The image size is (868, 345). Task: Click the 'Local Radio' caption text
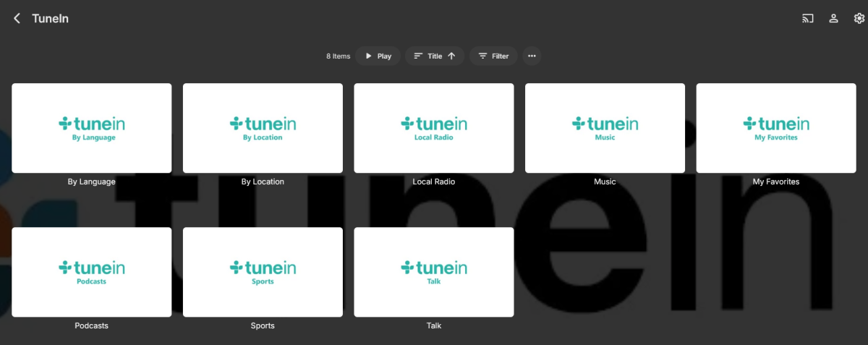[x=434, y=182]
